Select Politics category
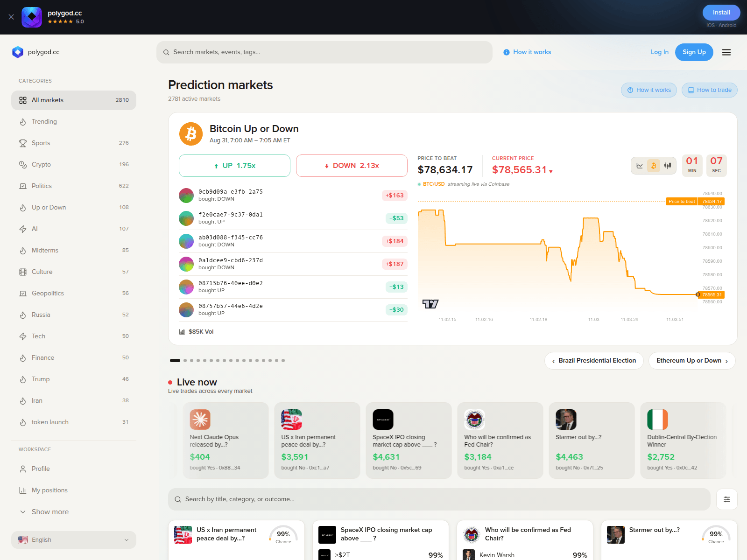Image resolution: width=747 pixels, height=560 pixels. (74, 186)
